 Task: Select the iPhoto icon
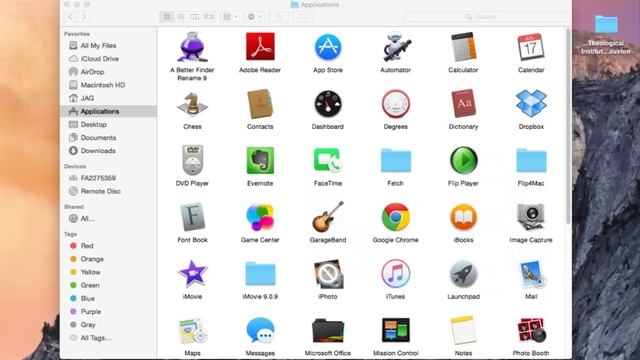click(x=328, y=273)
